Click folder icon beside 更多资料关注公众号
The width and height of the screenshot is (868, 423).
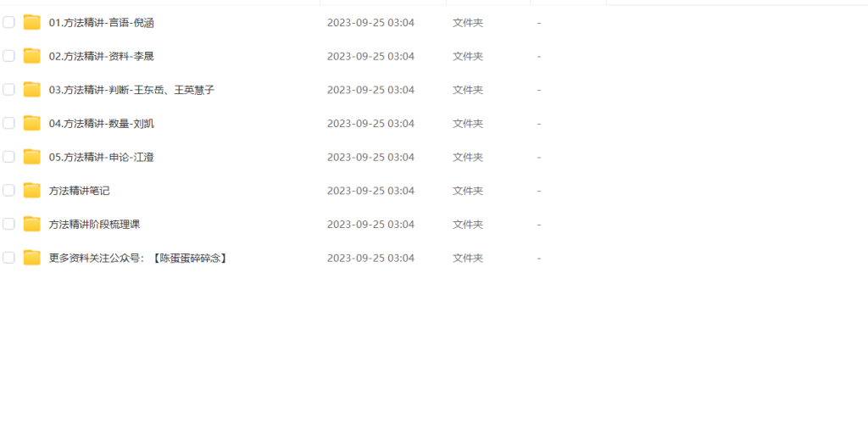tap(32, 258)
